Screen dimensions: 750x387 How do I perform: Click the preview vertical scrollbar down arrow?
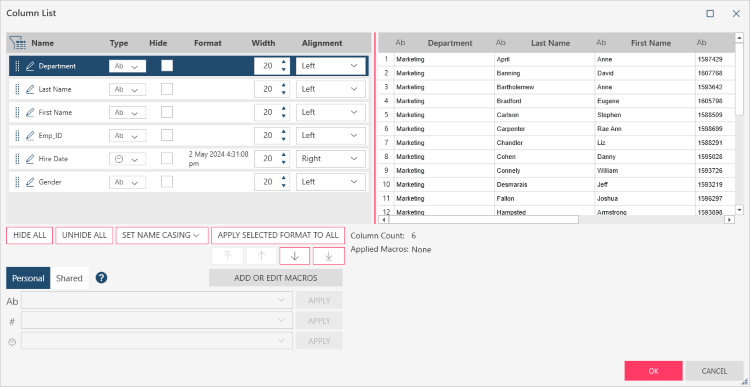739,210
